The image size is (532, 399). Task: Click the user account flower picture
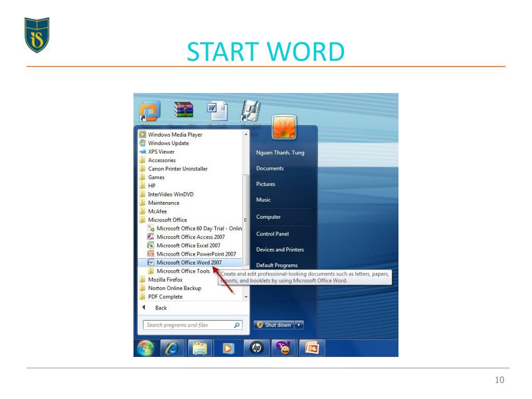284,127
